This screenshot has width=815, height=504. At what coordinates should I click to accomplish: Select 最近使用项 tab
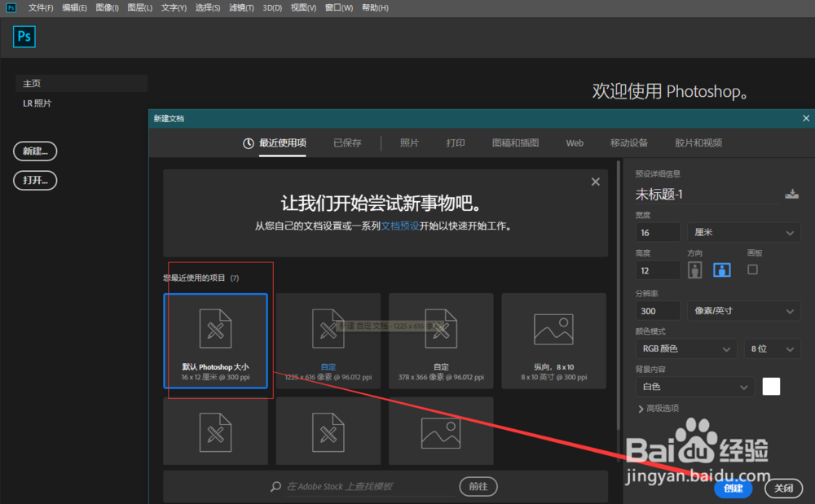coord(282,143)
